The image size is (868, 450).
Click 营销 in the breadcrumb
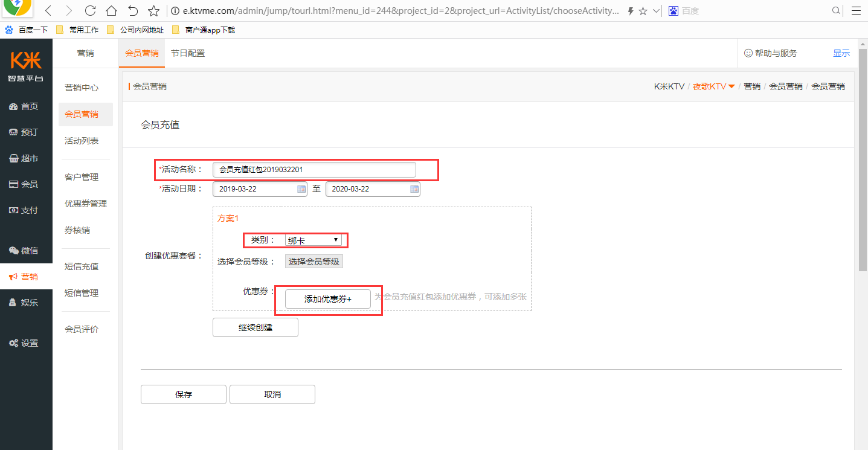[752, 86]
